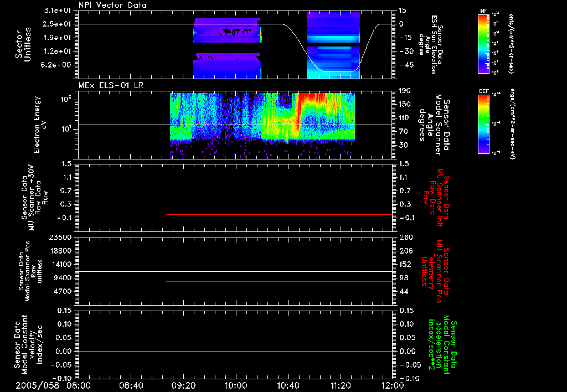Viewport: 567px width, 392px height.
Task: Click the "10:00" time tick label
Action: point(236,385)
